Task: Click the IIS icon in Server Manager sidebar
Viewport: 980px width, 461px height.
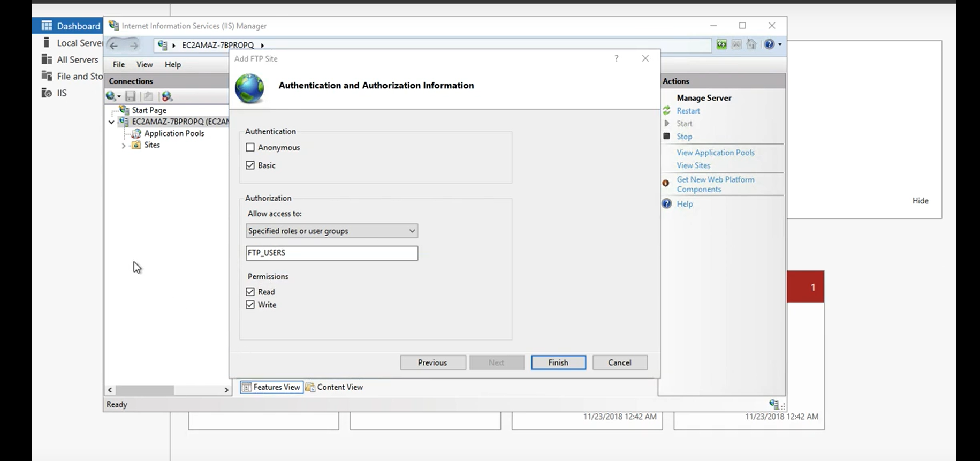Action: (x=47, y=93)
